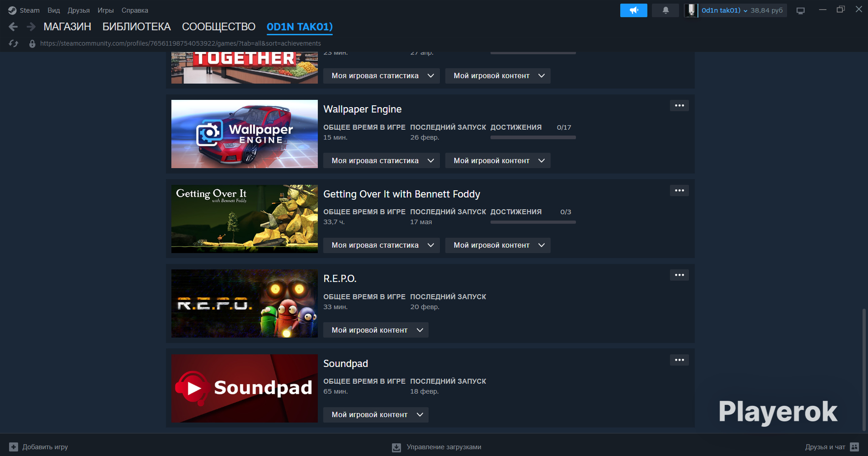The width and height of the screenshot is (868, 456).
Task: Click the 38,84 руб wallet balance
Action: pos(766,10)
